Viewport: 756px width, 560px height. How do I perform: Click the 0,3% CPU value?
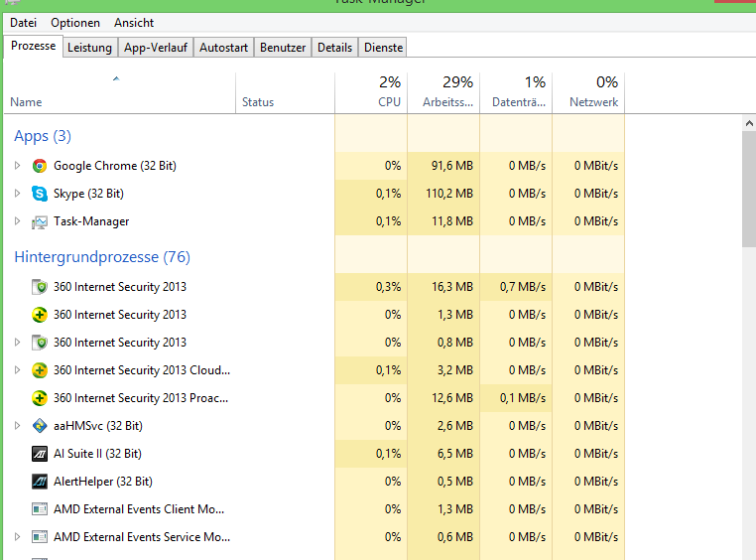(x=389, y=287)
